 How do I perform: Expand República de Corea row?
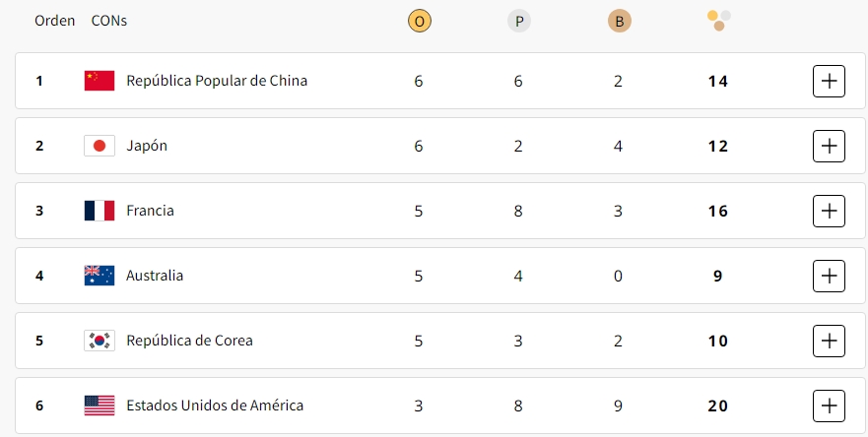(829, 341)
